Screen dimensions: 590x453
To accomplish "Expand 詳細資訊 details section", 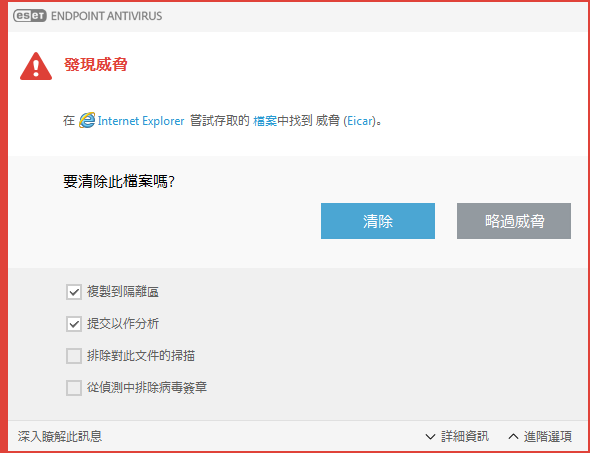I will (457, 437).
